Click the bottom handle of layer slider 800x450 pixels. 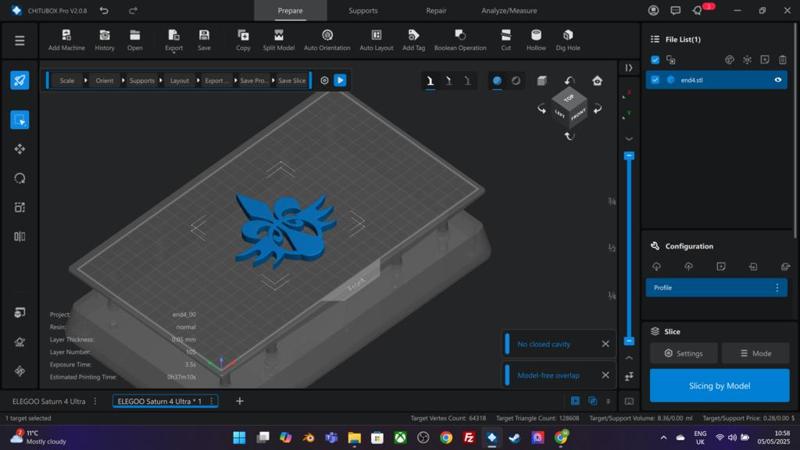[x=629, y=341]
